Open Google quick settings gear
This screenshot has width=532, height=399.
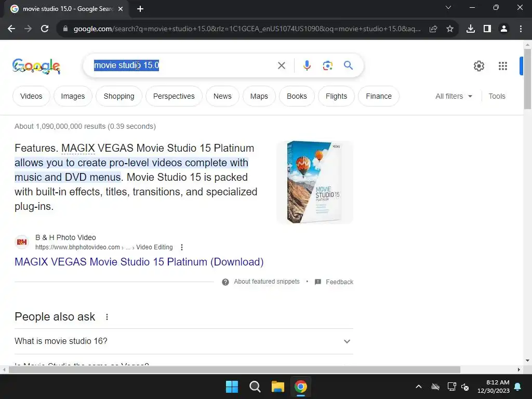[x=479, y=66]
